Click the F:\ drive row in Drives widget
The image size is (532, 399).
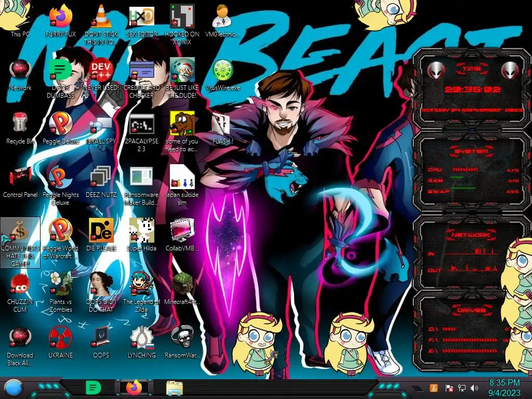(x=468, y=340)
